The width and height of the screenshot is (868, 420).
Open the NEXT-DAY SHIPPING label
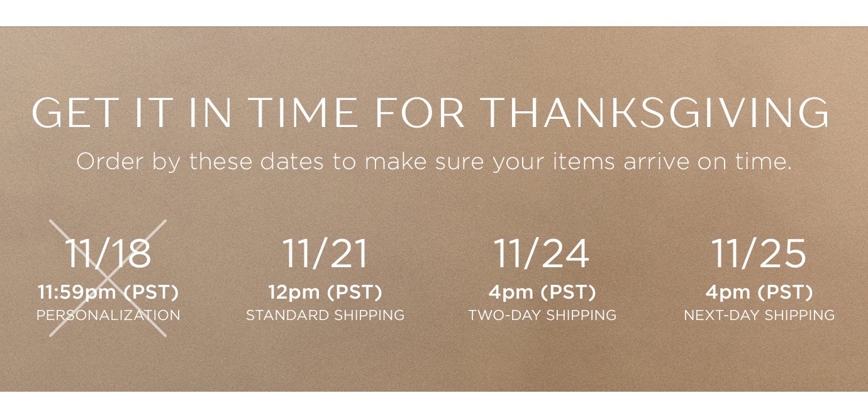point(759,315)
